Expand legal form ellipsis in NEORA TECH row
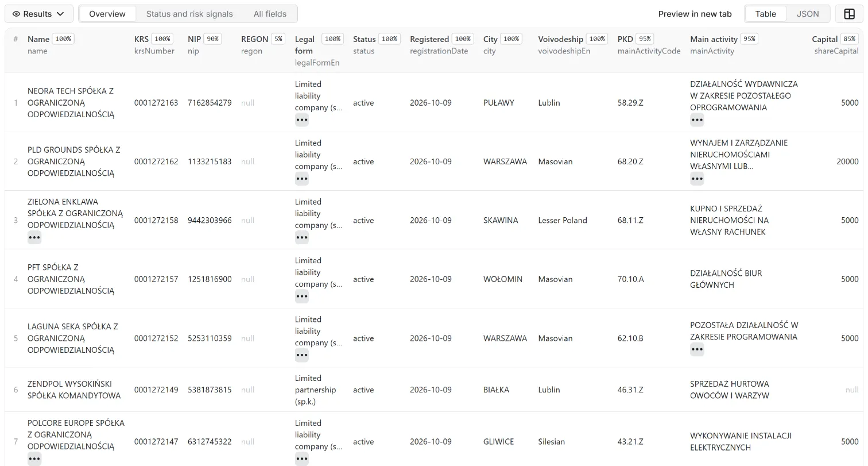The height and width of the screenshot is (466, 868). (302, 120)
